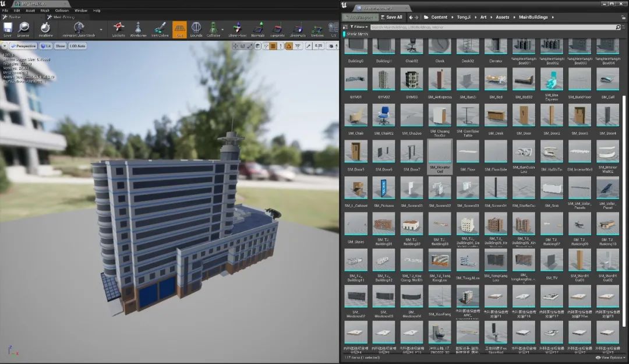Screen dimensions: 629x364
Task: Click the UV toolbar icon
Action: coord(333,29)
